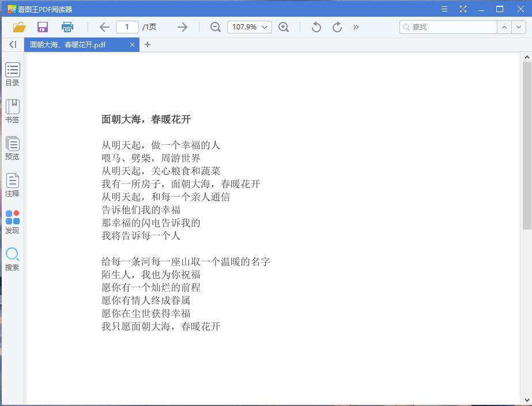Click the line 喂马、劈柴，周游世界
532x406 pixels.
point(151,158)
